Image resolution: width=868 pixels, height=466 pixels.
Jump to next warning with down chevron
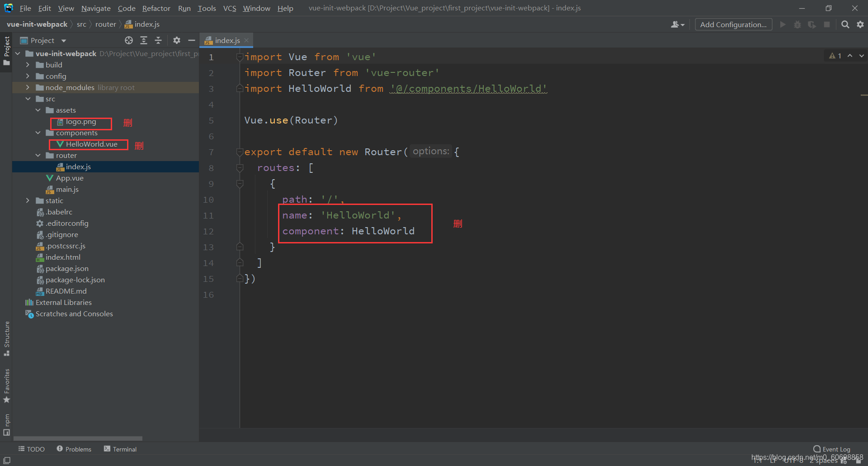click(861, 55)
